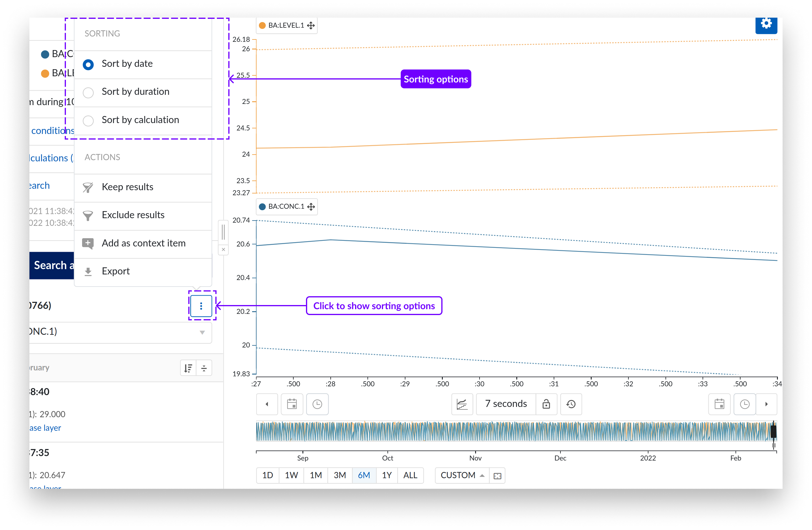Open the CONC.1 dropdown arrow
Viewport: 812px width, 530px height.
point(202,332)
